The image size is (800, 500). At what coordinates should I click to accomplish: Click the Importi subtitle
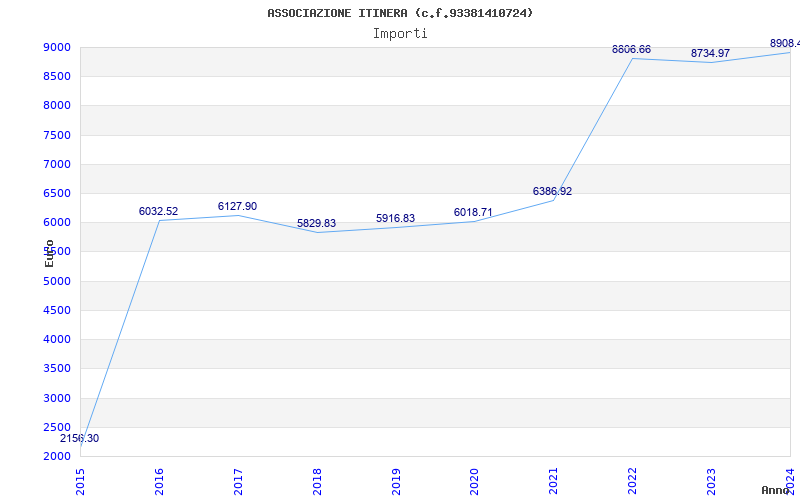point(400,34)
